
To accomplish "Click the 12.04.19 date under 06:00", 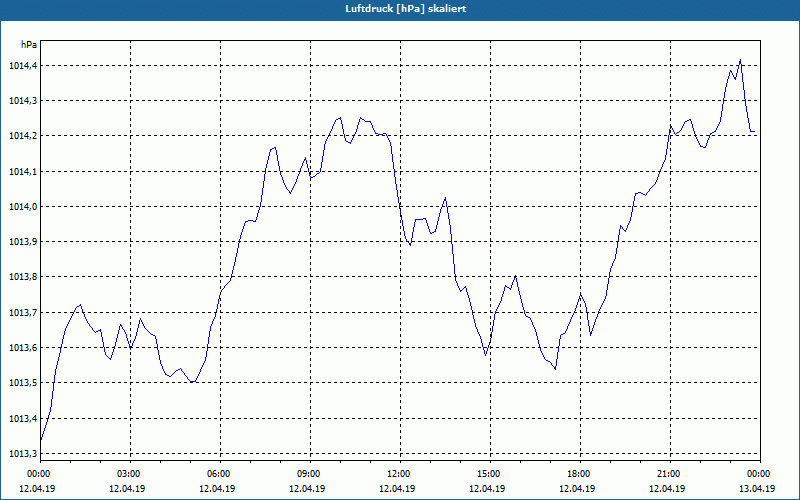I will (x=217, y=489).
